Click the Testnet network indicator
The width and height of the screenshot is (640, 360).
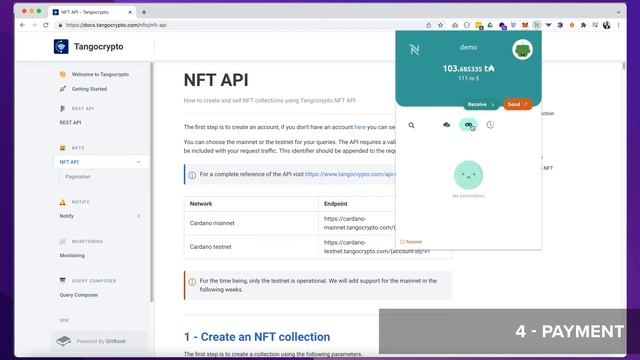click(x=411, y=242)
